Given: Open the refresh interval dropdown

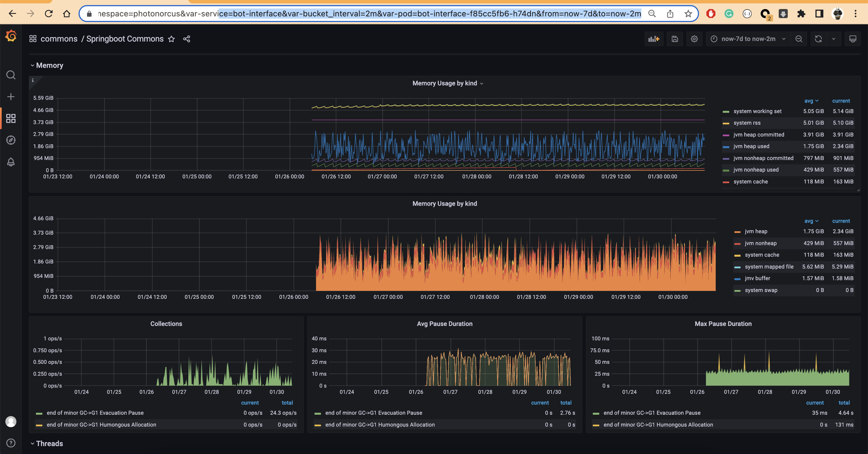Looking at the screenshot, I should (x=834, y=39).
